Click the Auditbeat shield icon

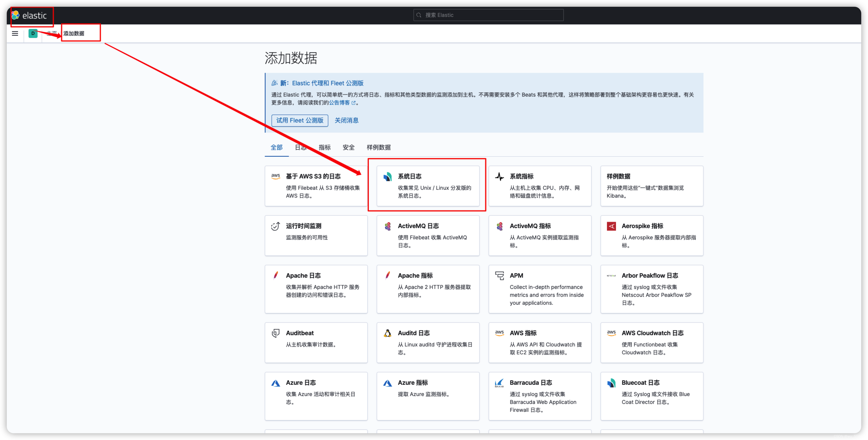(276, 333)
